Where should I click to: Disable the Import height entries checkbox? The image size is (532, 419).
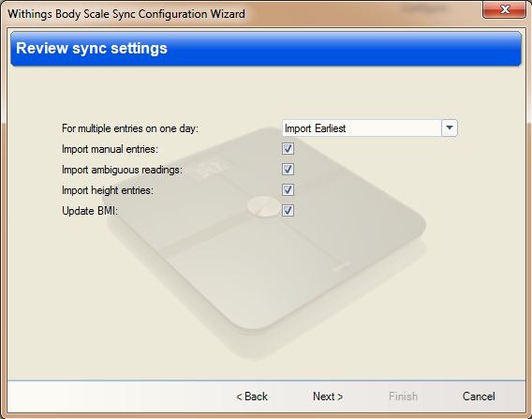tap(288, 189)
